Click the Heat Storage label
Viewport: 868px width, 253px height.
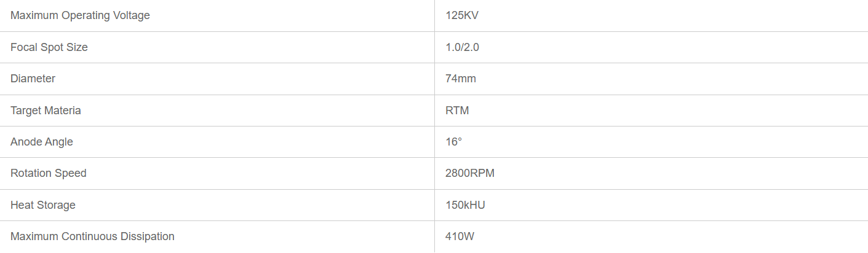pos(43,205)
